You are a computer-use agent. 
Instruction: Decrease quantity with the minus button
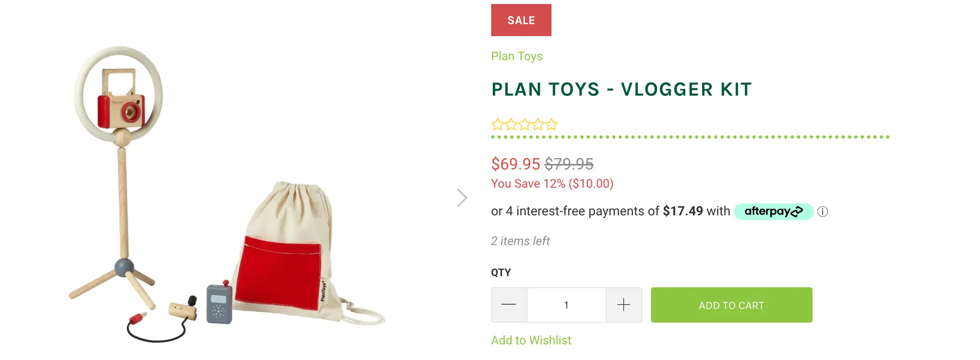pyautogui.click(x=509, y=305)
